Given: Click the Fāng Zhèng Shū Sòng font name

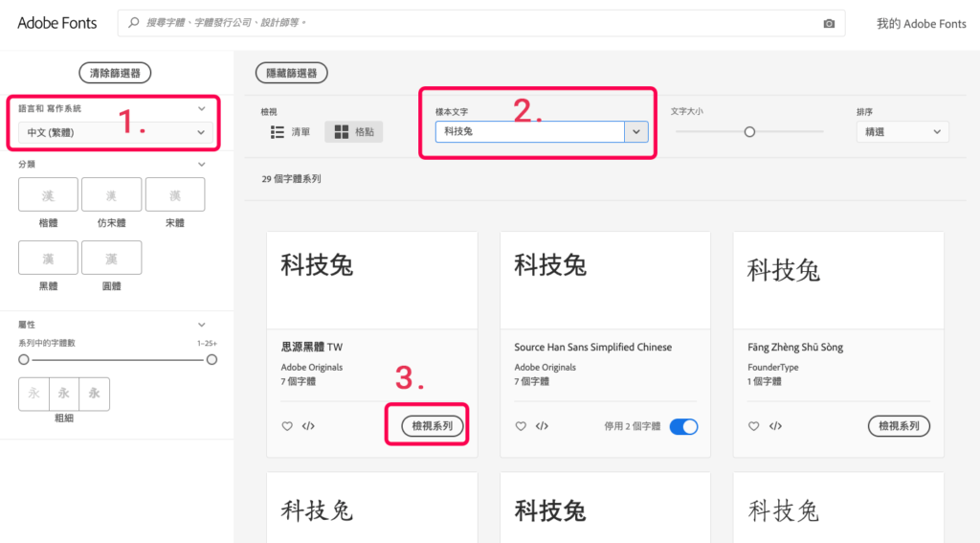Looking at the screenshot, I should [795, 348].
